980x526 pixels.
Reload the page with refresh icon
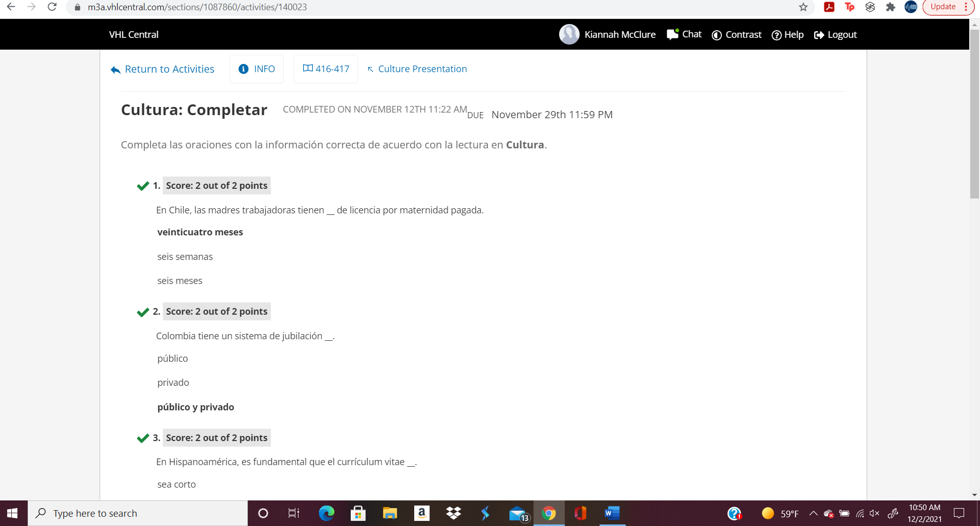pyautogui.click(x=52, y=7)
